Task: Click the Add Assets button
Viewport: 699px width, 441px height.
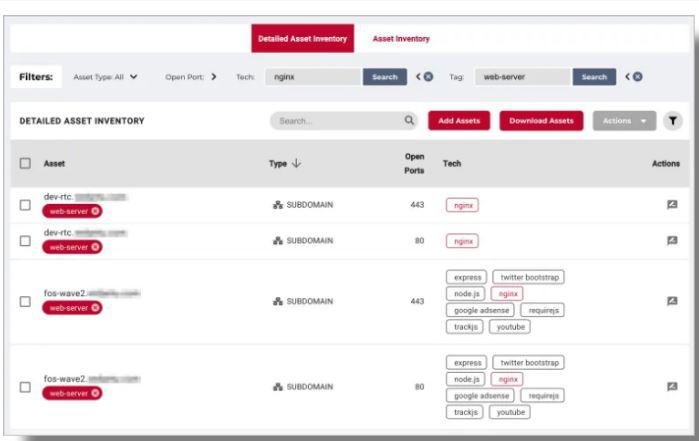Action: 459,120
